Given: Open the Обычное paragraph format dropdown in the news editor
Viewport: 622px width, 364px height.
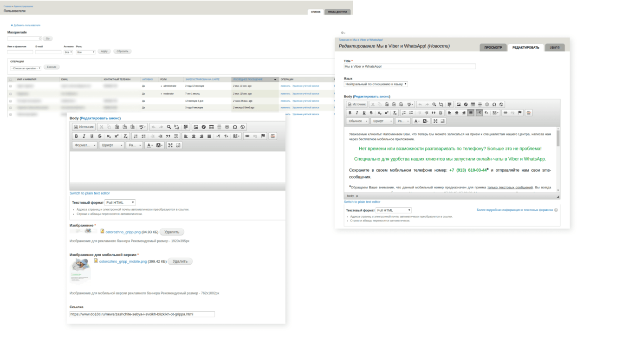Looking at the screenshot, I should click(358, 121).
